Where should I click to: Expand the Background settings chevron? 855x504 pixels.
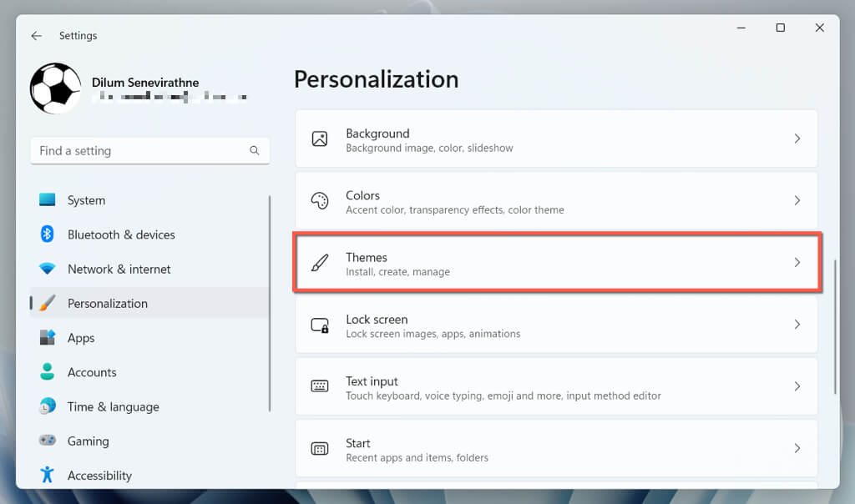coord(797,139)
